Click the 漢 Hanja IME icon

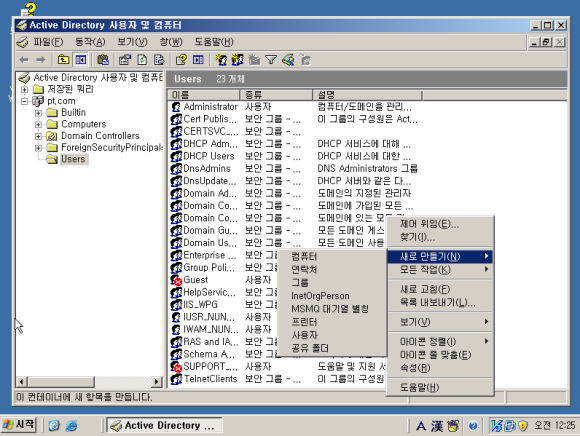point(437,426)
